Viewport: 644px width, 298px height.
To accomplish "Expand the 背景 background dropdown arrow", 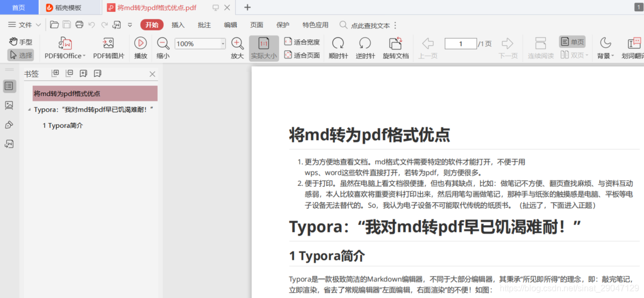I will click(612, 56).
